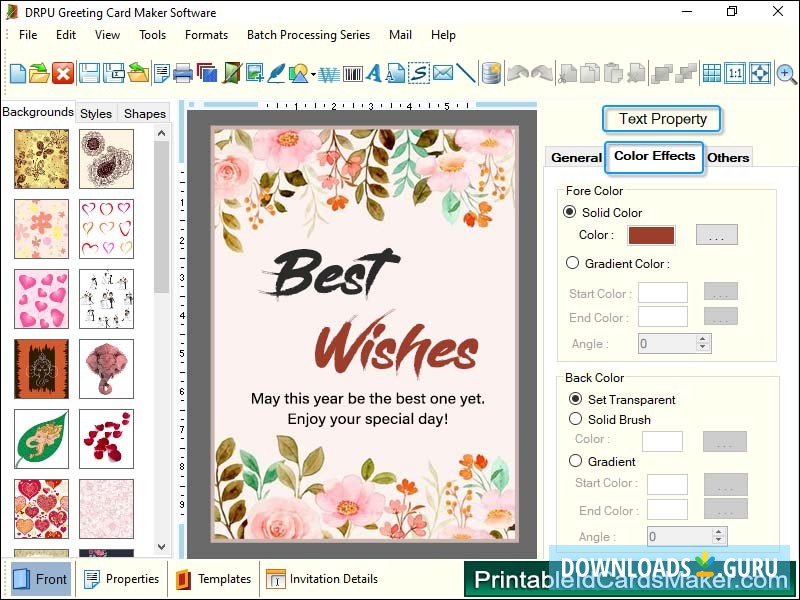Screen dimensions: 800x600
Task: Select Solid Brush for back color
Action: 577,419
